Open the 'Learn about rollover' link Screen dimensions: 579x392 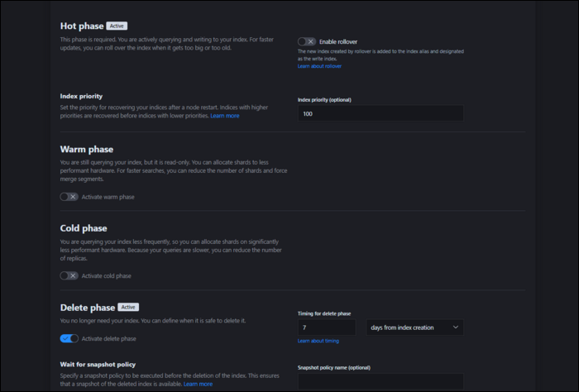click(x=319, y=66)
